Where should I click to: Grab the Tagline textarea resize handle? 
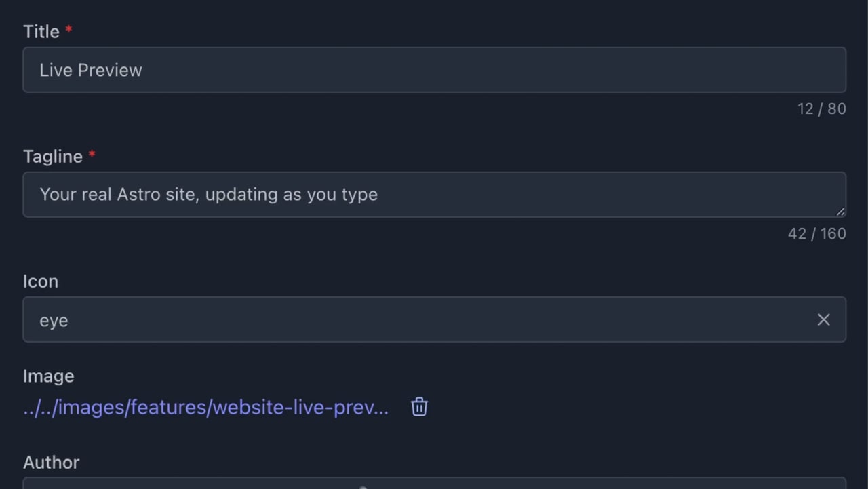[x=840, y=212]
